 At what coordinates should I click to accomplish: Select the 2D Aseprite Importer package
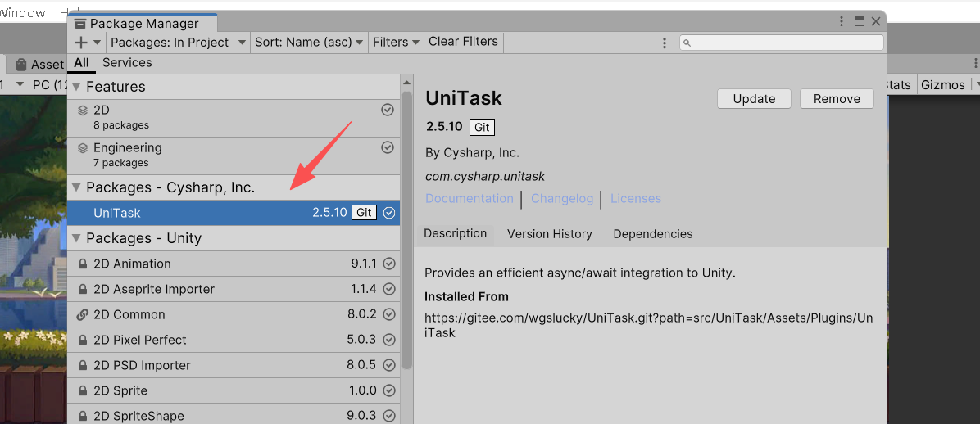point(234,289)
